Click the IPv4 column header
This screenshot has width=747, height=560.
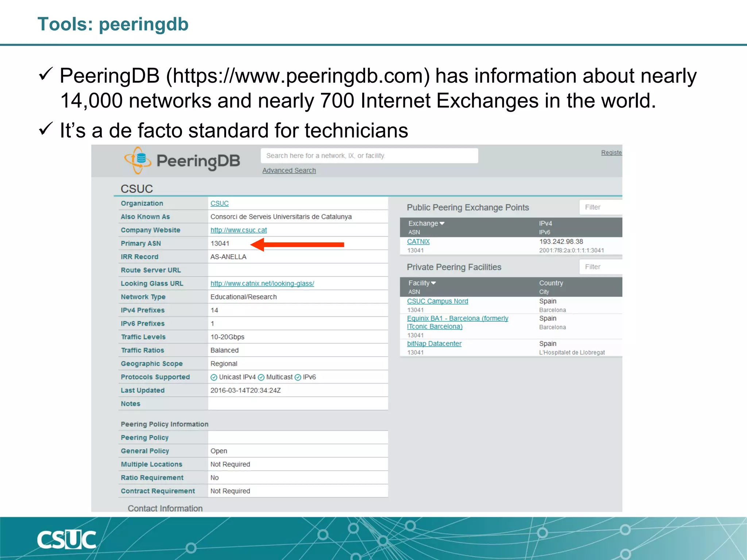(546, 223)
